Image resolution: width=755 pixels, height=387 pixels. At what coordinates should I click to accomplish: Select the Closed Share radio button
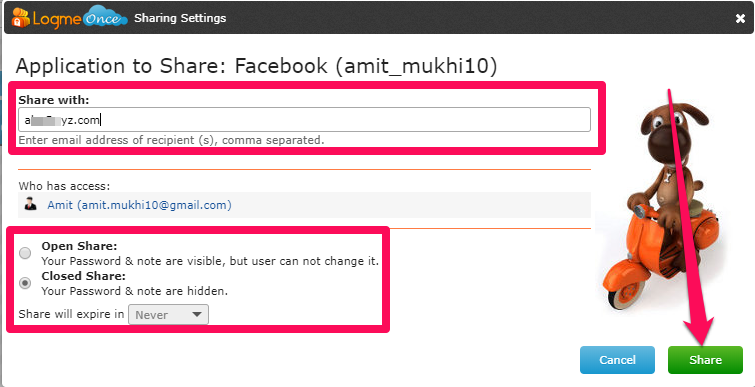coord(25,283)
